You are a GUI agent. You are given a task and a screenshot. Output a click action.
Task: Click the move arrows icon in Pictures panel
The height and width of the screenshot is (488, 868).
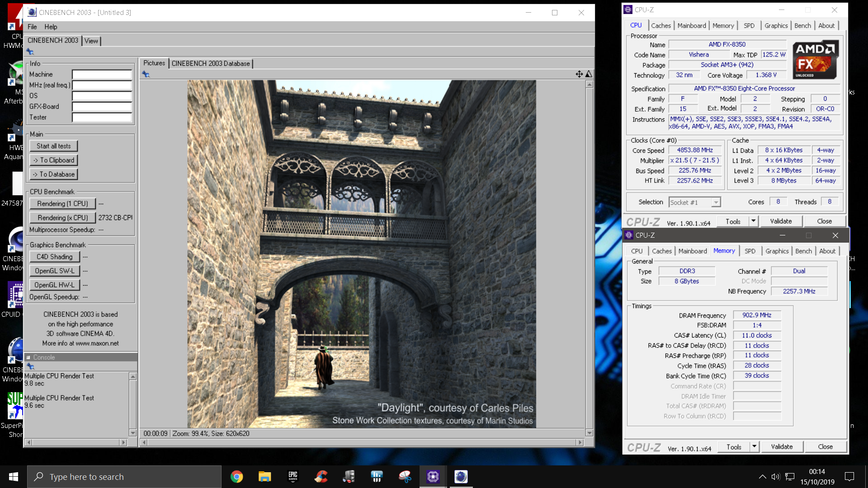(x=579, y=74)
